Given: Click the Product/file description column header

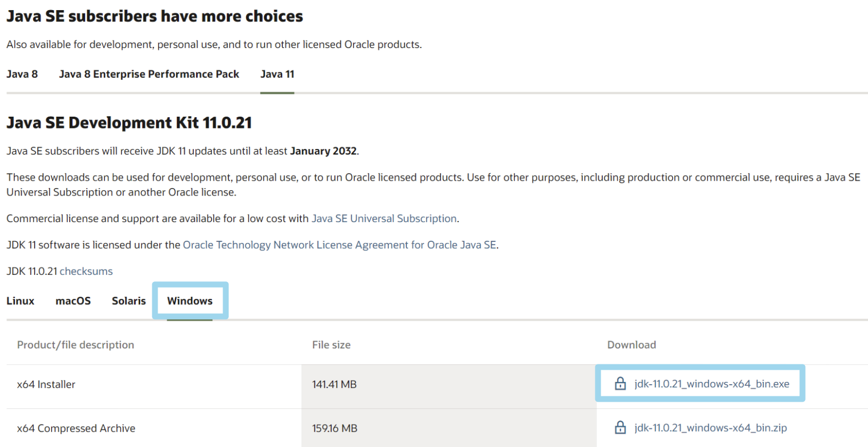Looking at the screenshot, I should [76, 345].
